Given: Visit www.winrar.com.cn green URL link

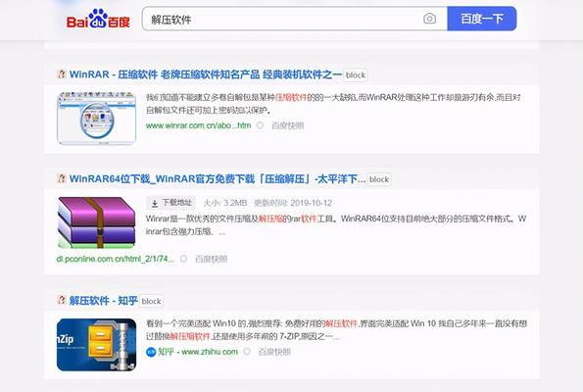Looking at the screenshot, I should click(198, 125).
